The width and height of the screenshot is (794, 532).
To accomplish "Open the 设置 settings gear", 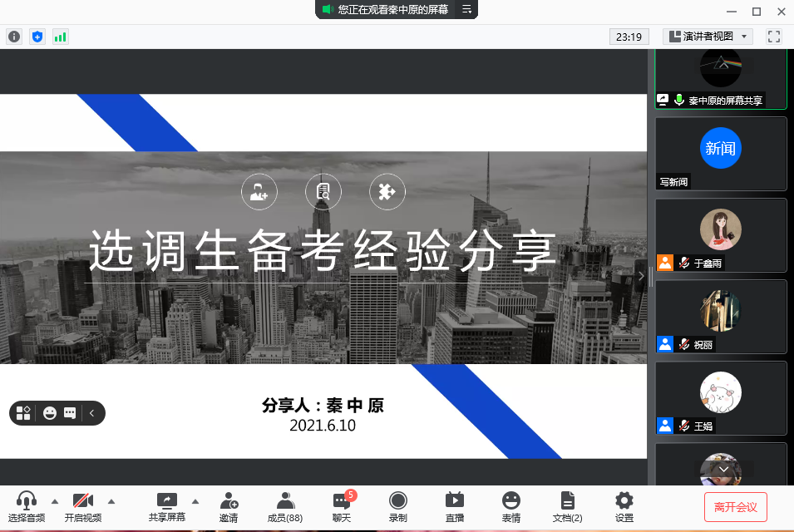I will coord(624,507).
